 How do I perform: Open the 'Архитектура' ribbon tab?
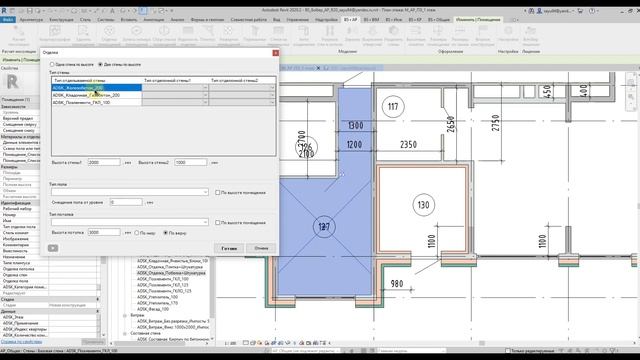pyautogui.click(x=31, y=20)
